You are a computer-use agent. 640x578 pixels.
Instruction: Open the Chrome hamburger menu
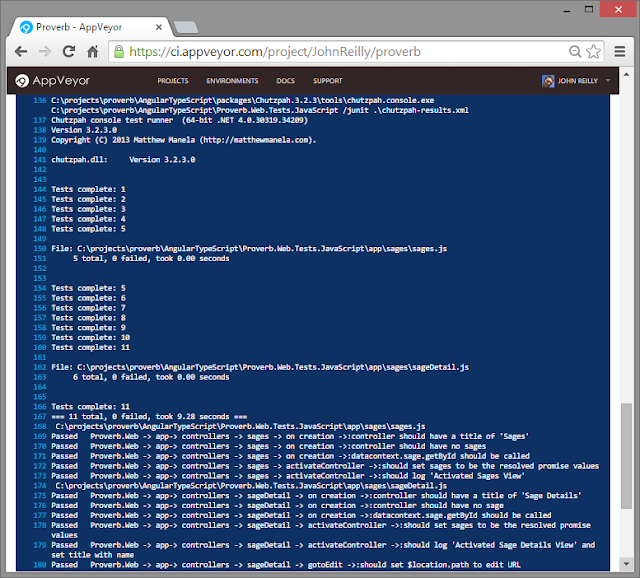(x=620, y=51)
